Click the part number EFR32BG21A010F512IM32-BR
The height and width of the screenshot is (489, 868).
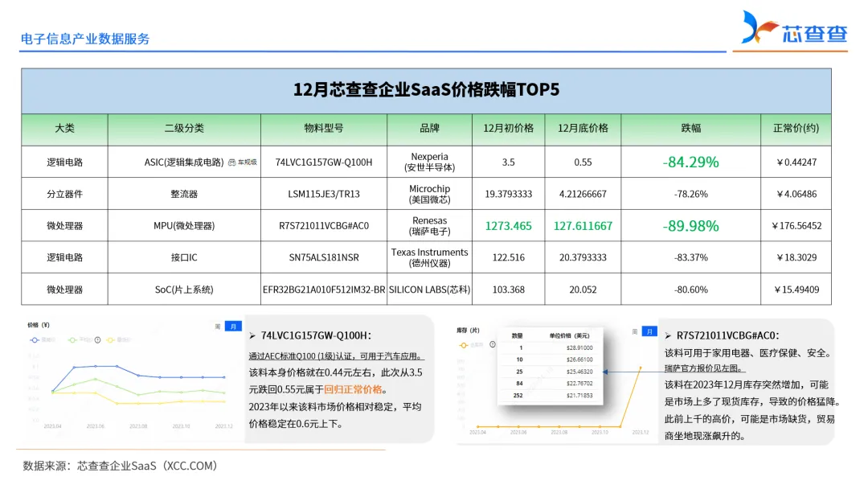pyautogui.click(x=324, y=290)
